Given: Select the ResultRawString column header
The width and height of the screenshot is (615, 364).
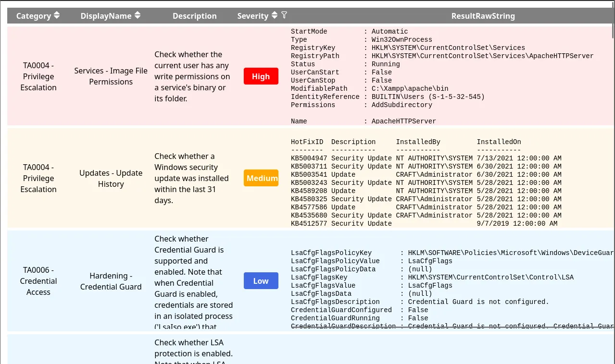Looking at the screenshot, I should [483, 16].
